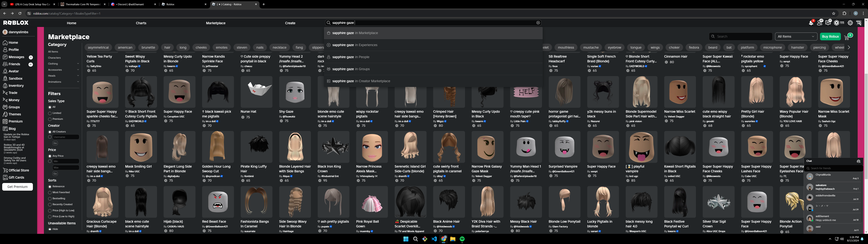
Task: Open Avatar from the left sidebar
Action: (x=14, y=71)
